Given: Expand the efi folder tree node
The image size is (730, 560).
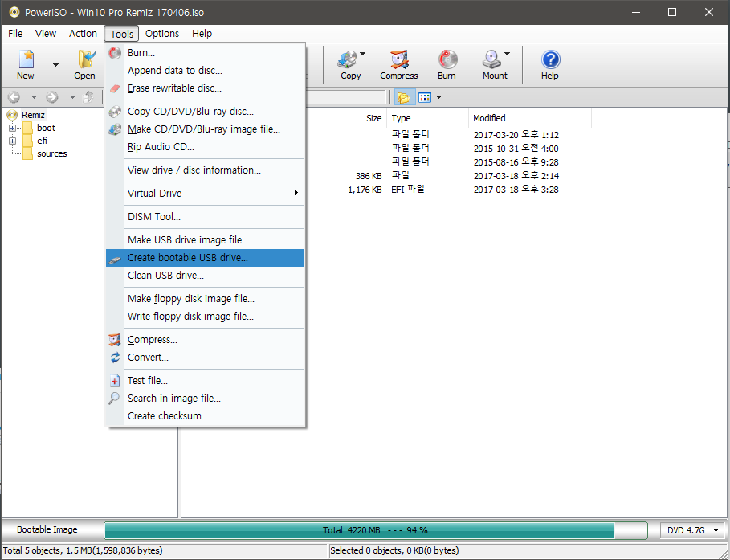Looking at the screenshot, I should (13, 141).
